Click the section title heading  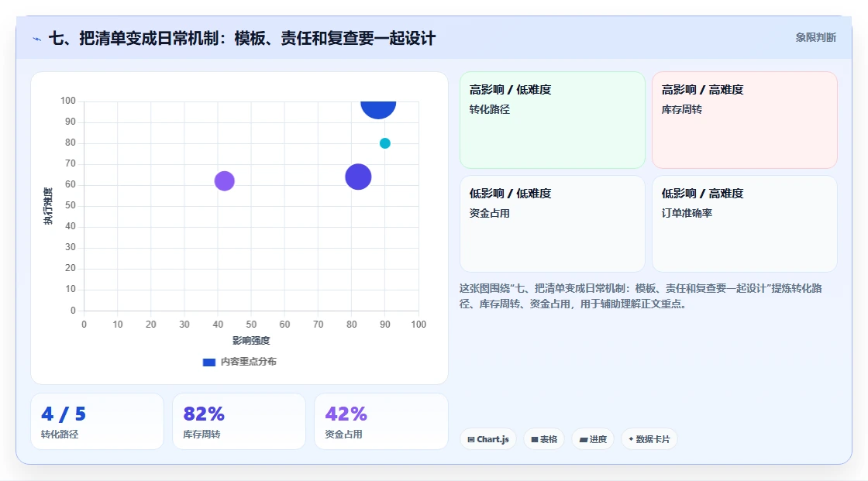[242, 38]
